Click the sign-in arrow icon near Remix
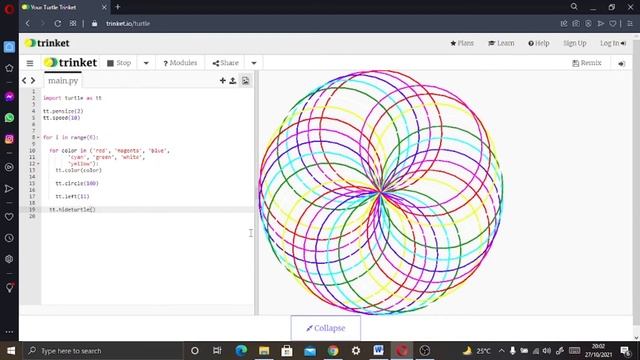Image resolution: width=640 pixels, height=360 pixels. tap(622, 64)
